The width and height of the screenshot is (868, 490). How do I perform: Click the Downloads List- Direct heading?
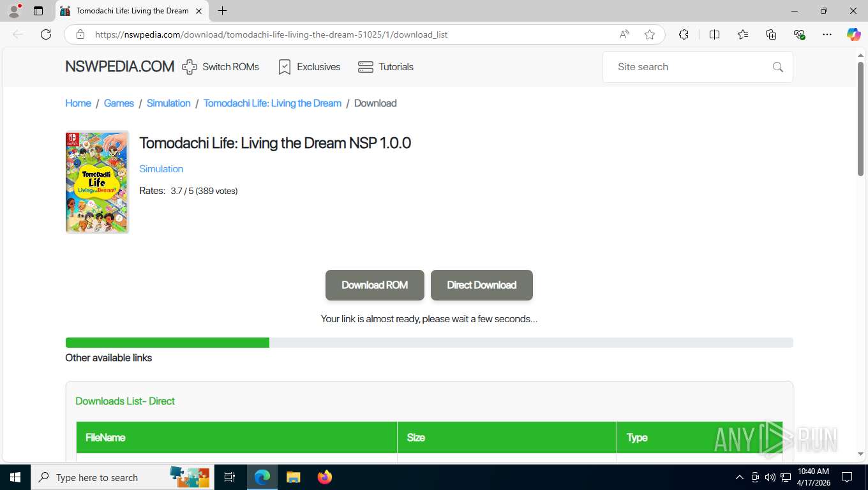pos(125,401)
